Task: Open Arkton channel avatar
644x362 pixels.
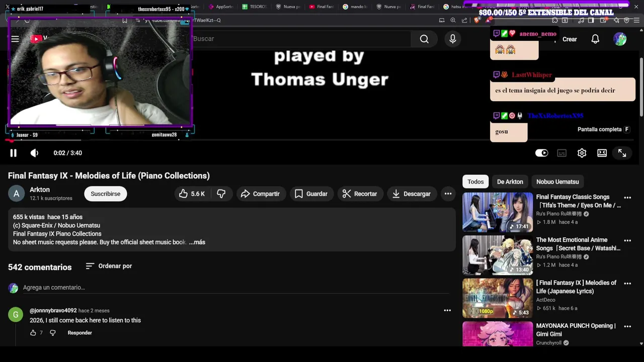Action: coord(16,194)
